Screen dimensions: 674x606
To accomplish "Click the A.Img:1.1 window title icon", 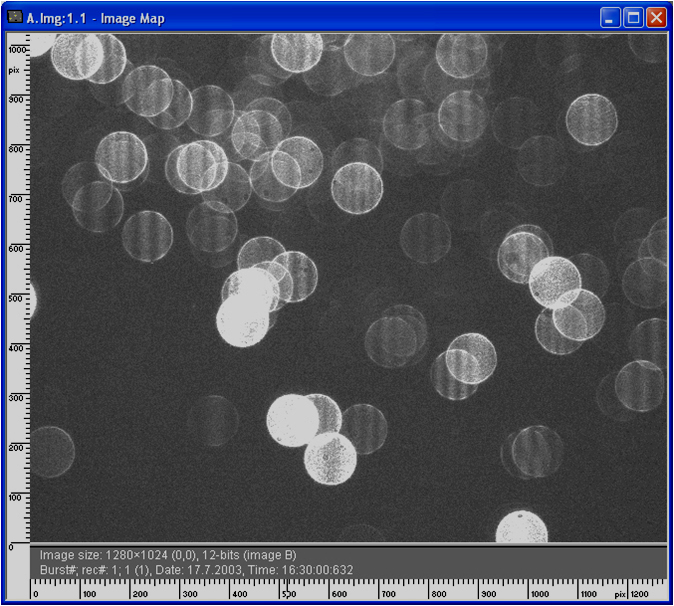I will coord(15,17).
